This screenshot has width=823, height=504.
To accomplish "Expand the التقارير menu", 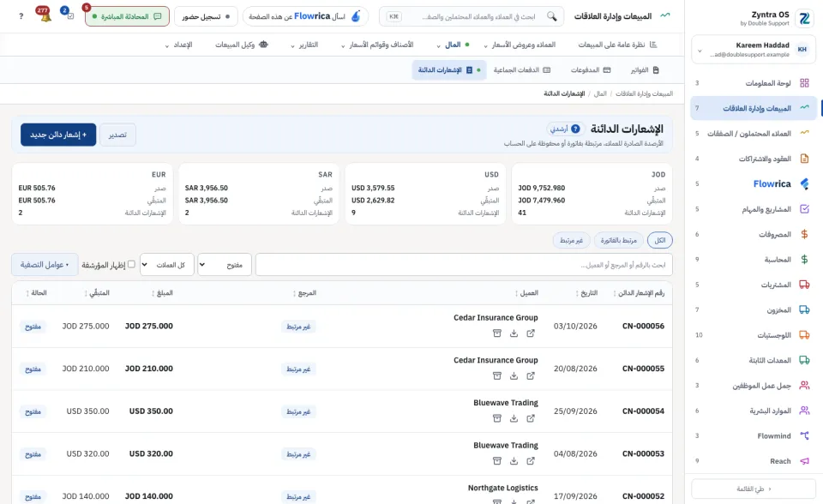I will 304,45.
